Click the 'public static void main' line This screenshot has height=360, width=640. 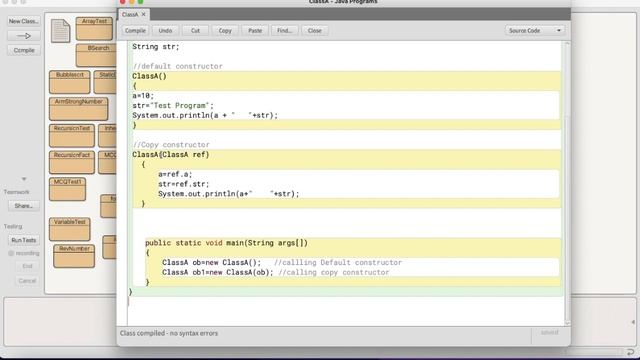tap(227, 243)
